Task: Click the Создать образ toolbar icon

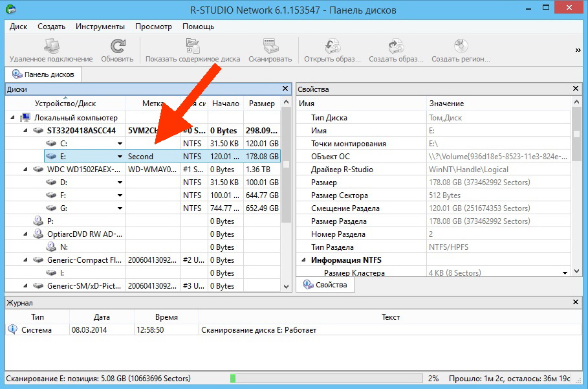Action: [x=395, y=47]
